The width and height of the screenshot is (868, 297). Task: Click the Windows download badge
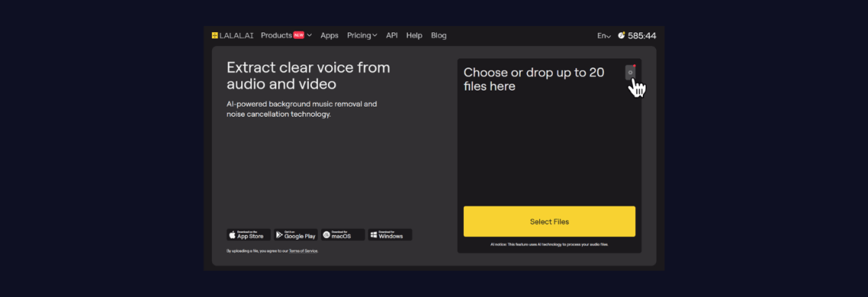(x=390, y=235)
